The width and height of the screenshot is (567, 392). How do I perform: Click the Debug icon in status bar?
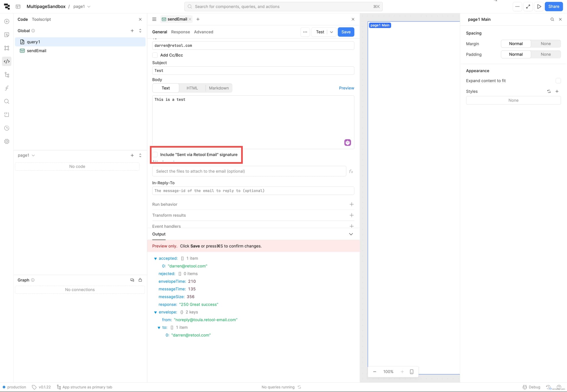pos(525,387)
